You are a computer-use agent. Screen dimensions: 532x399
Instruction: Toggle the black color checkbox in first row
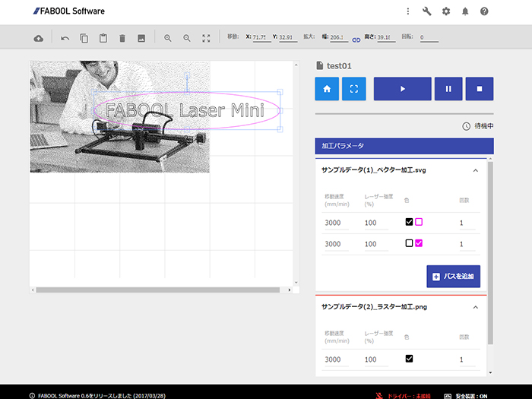pyautogui.click(x=409, y=222)
